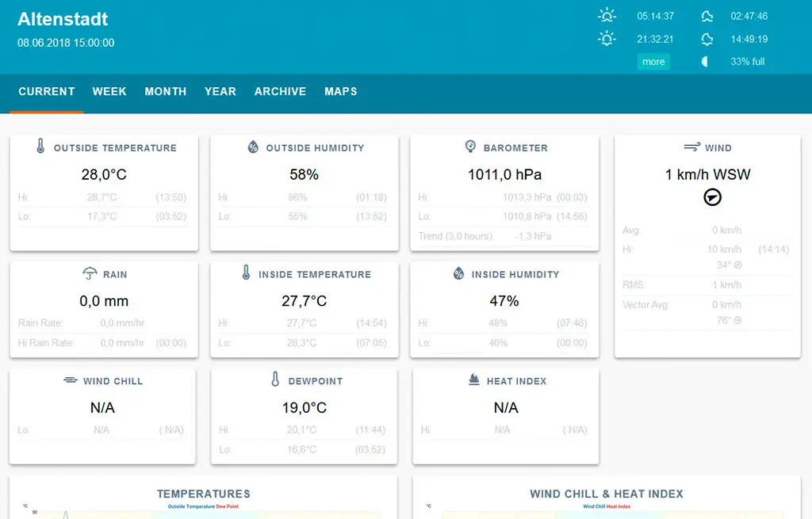Screen dimensions: 812x519
Task: Click the dewpoint Hi value 20,1°C
Action: pos(301,429)
